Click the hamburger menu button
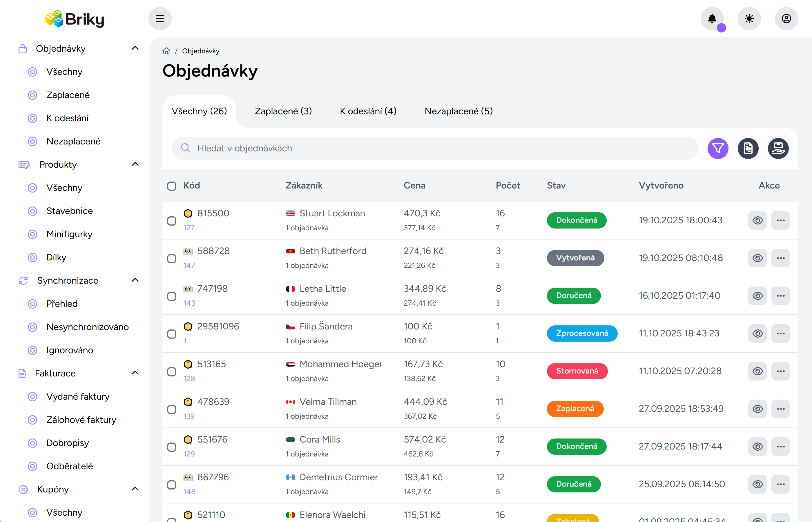Screen dimensions: 812x522 [160, 19]
